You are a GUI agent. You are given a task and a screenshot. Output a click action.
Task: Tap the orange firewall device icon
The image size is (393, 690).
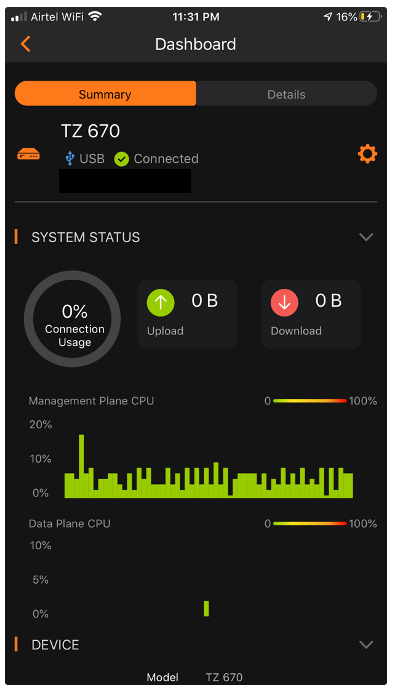pos(28,154)
